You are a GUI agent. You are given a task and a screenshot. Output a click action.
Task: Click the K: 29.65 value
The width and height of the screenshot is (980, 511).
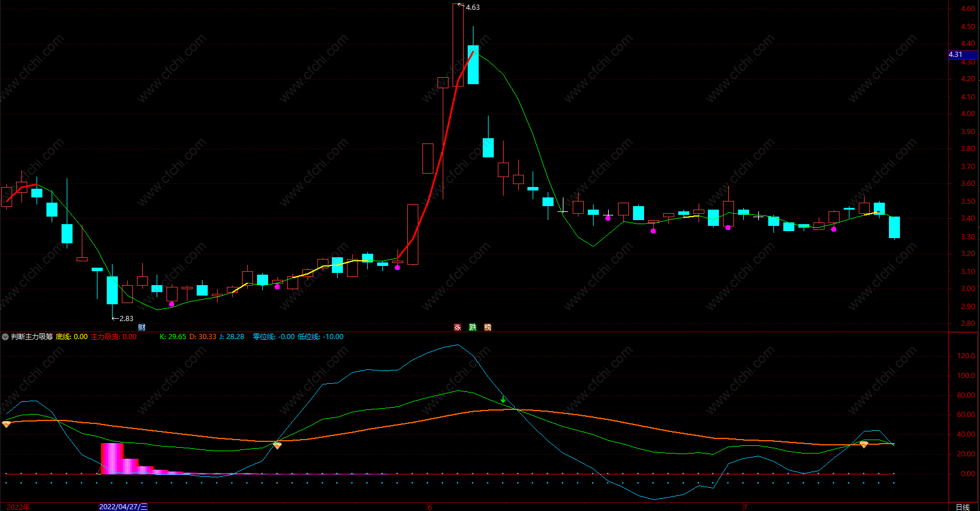coord(173,337)
